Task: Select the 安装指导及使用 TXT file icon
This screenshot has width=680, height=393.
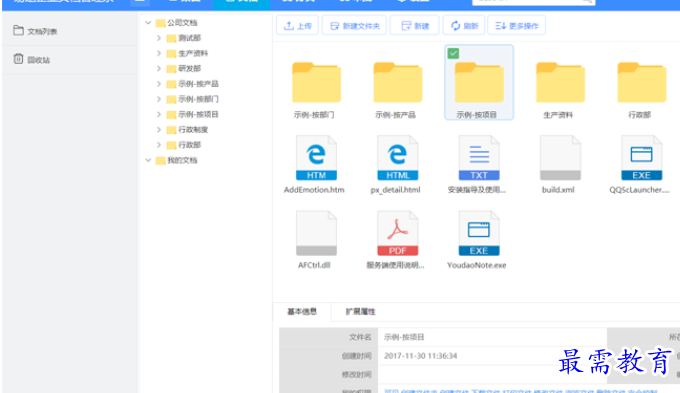Action: [479, 157]
